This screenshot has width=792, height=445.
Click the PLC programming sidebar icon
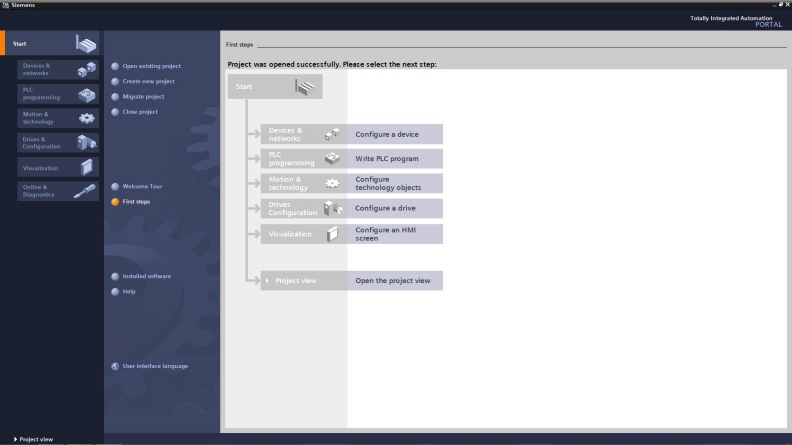point(87,94)
